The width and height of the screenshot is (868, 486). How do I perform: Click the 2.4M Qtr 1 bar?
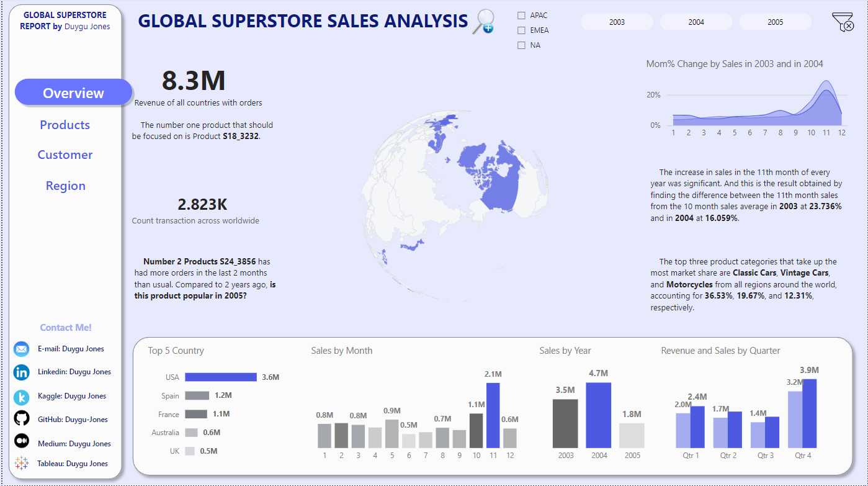pos(697,427)
